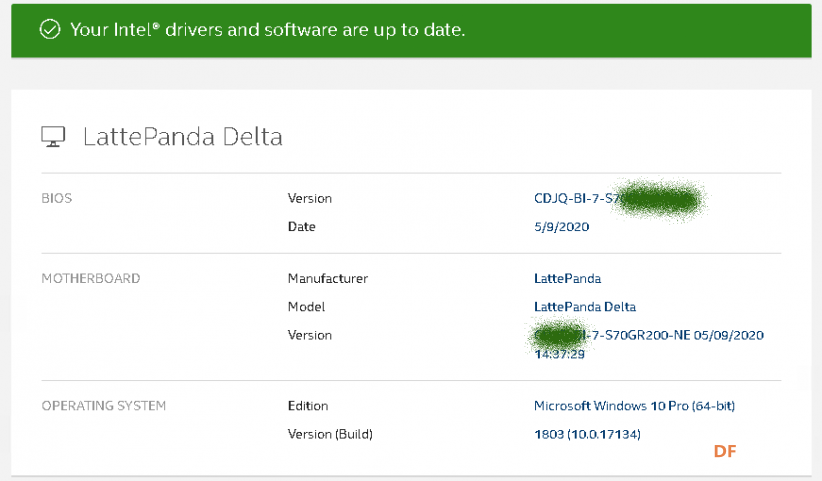Click the Model field label
This screenshot has width=822, height=481.
(306, 307)
